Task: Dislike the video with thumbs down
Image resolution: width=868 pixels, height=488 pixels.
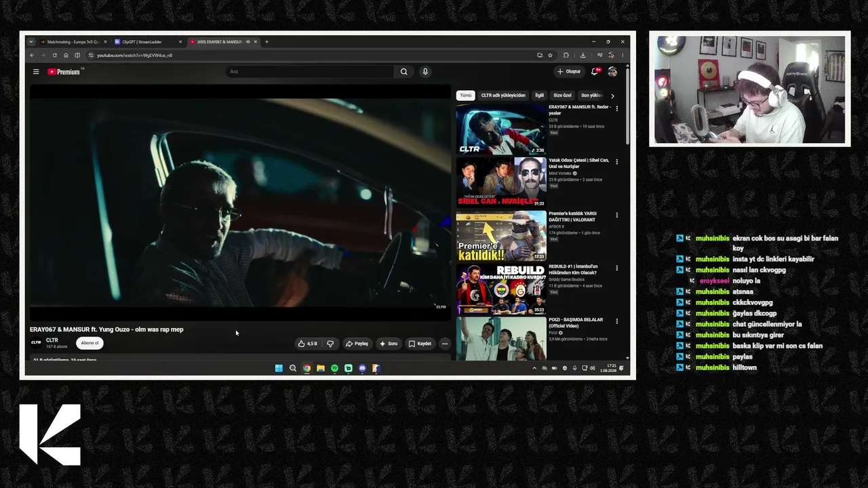Action: pyautogui.click(x=330, y=344)
